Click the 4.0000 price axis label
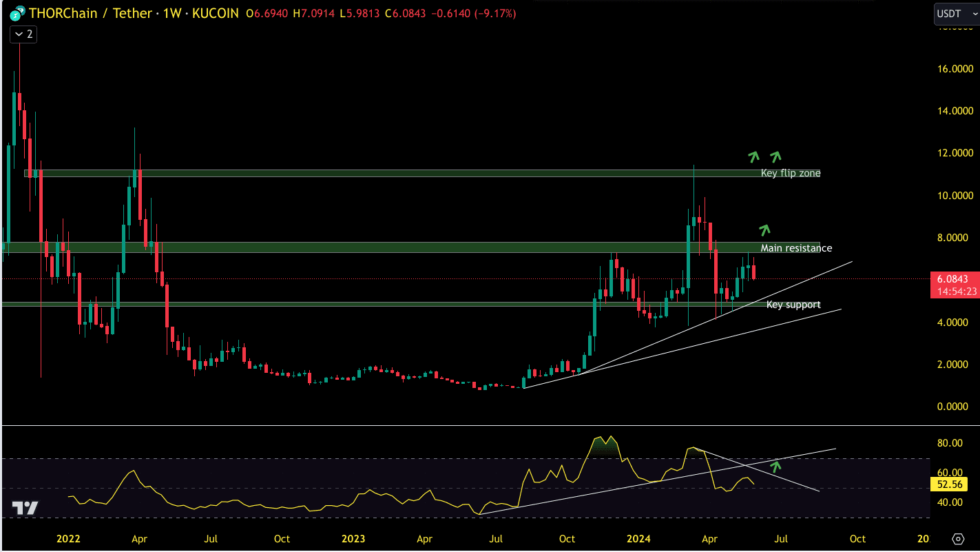This screenshot has width=980, height=552. (954, 323)
